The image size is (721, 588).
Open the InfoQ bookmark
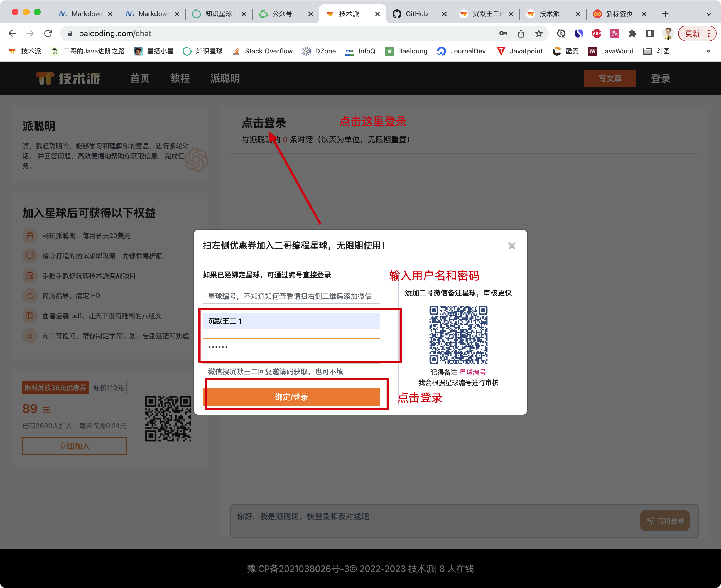(x=360, y=51)
